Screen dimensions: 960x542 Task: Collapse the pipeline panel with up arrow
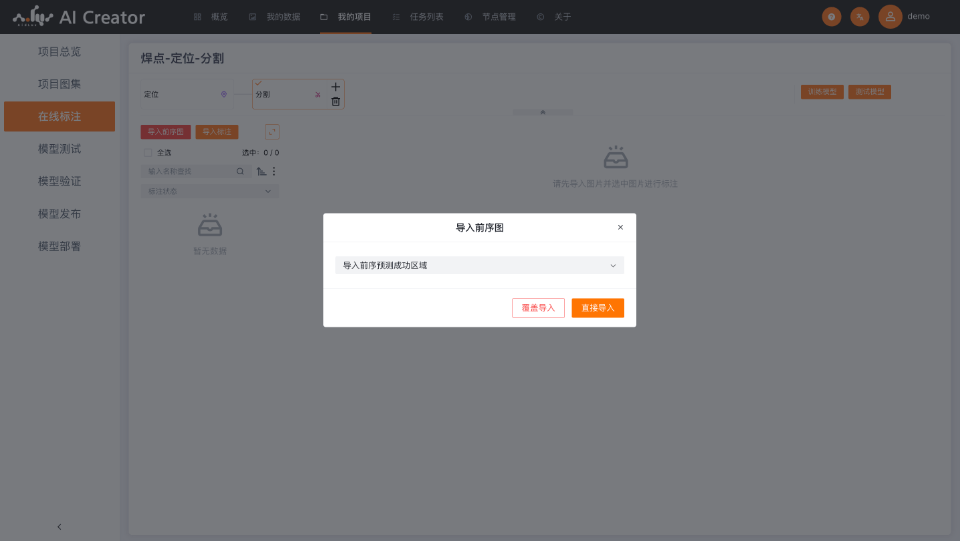click(x=543, y=112)
